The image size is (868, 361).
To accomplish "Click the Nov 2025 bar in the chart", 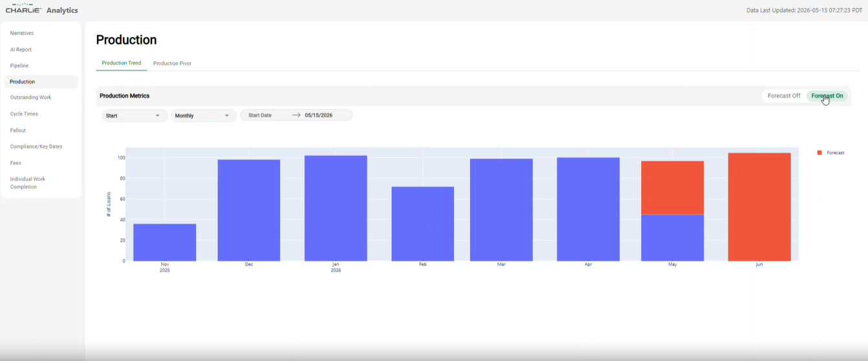I will [165, 243].
